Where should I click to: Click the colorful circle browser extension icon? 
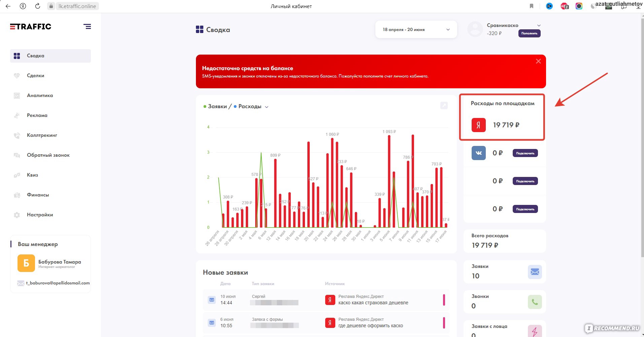pos(579,6)
